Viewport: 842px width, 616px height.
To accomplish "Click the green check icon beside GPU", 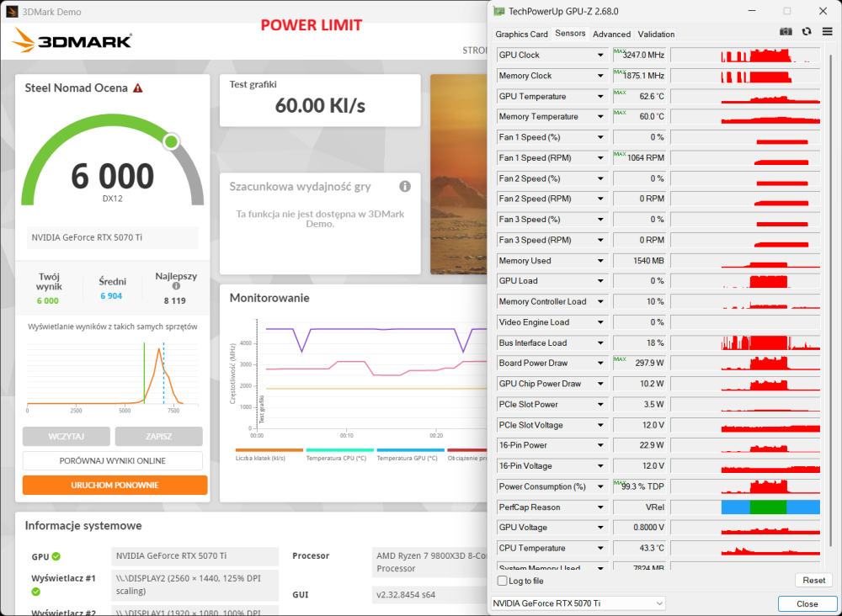I will pos(56,556).
